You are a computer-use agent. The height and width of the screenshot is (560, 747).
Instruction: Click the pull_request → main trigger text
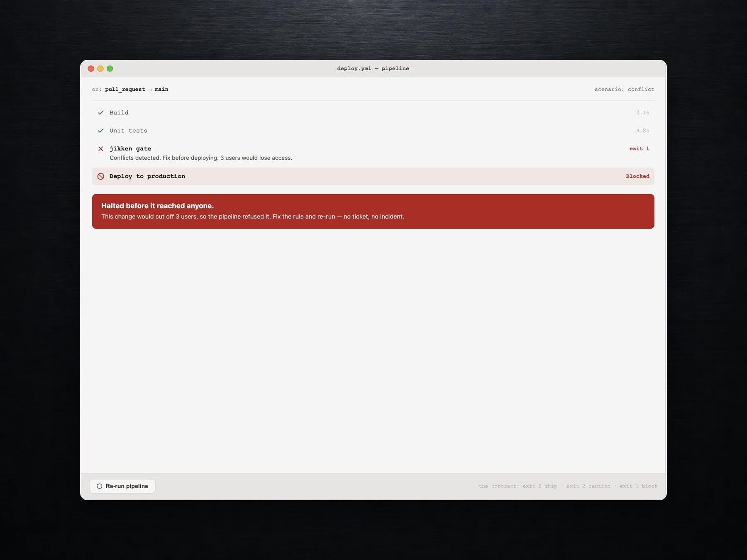pyautogui.click(x=137, y=89)
